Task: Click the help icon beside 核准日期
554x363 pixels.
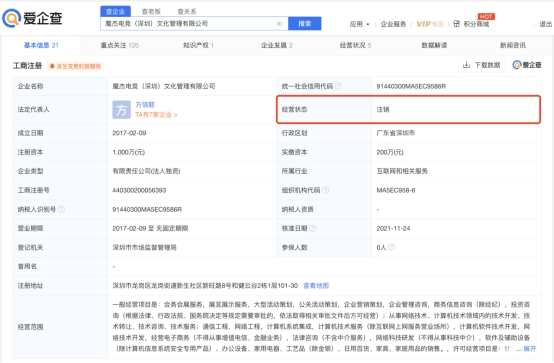Action: click(312, 228)
